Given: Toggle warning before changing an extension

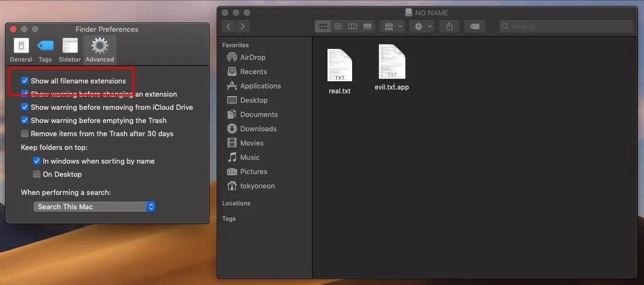Looking at the screenshot, I should pos(25,94).
